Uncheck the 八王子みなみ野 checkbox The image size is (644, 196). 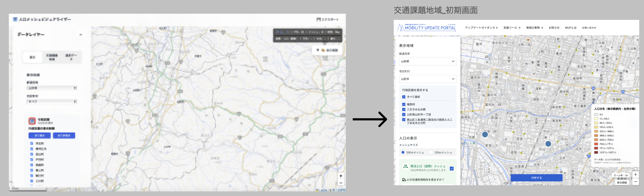404,109
